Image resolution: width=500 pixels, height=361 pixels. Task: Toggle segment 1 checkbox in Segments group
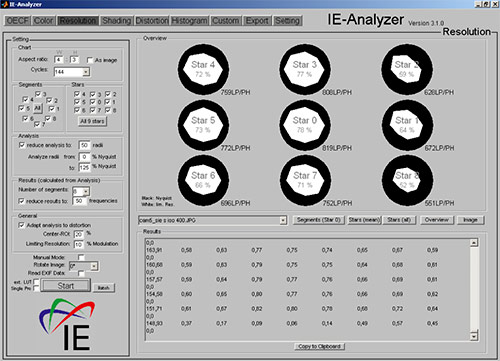pos(52,109)
